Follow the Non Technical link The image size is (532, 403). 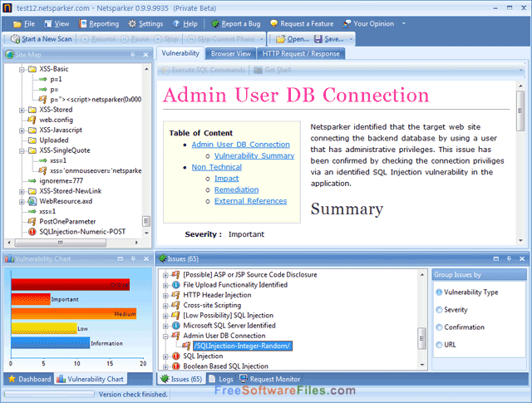pyautogui.click(x=216, y=167)
